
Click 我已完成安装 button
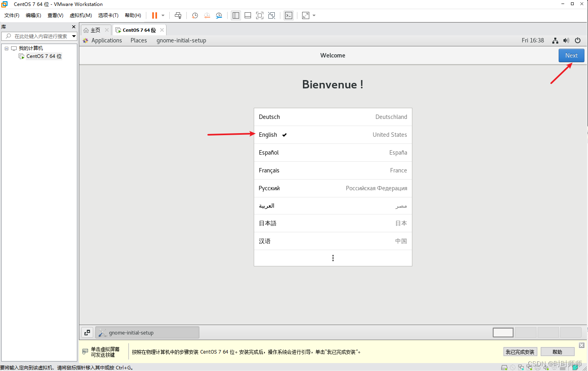(x=520, y=352)
